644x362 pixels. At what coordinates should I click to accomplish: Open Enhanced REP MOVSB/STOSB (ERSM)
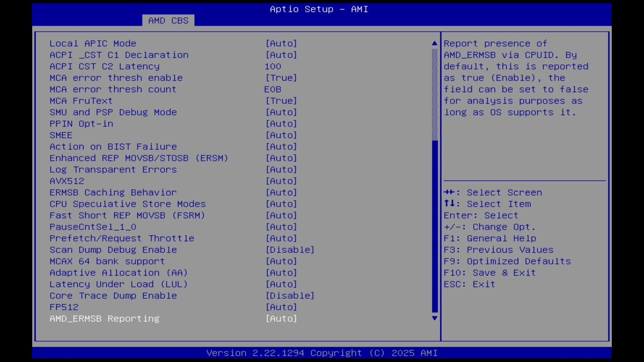coord(139,158)
